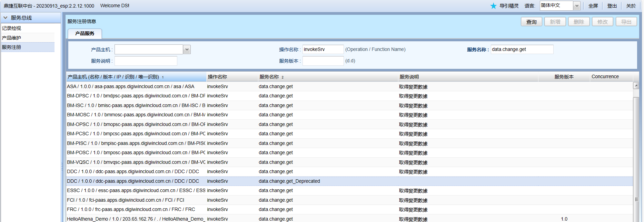644x222 pixels.
Task: Select 服务注册 in the sidebar
Action: pos(12,47)
